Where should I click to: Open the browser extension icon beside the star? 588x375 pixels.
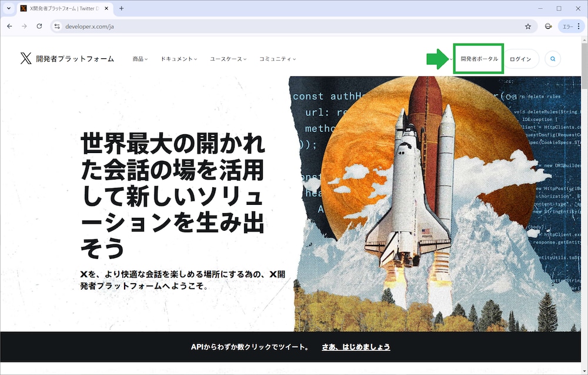coord(548,26)
